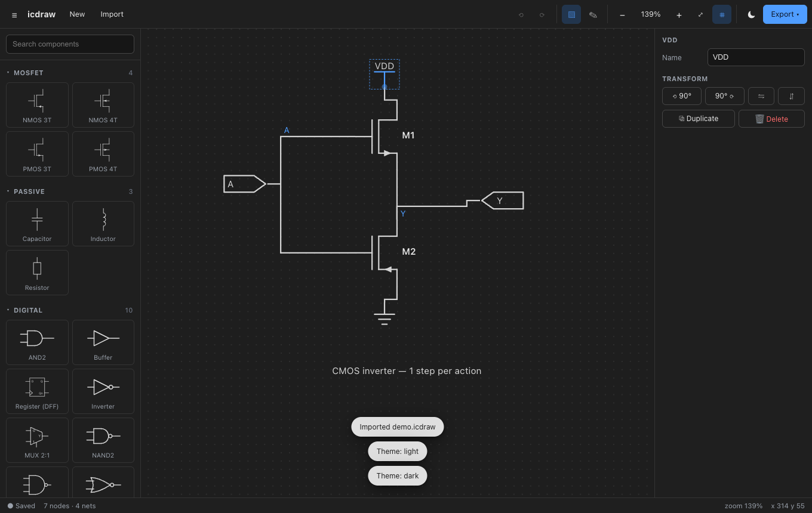812x513 pixels.
Task: Redo the last action
Action: [542, 14]
